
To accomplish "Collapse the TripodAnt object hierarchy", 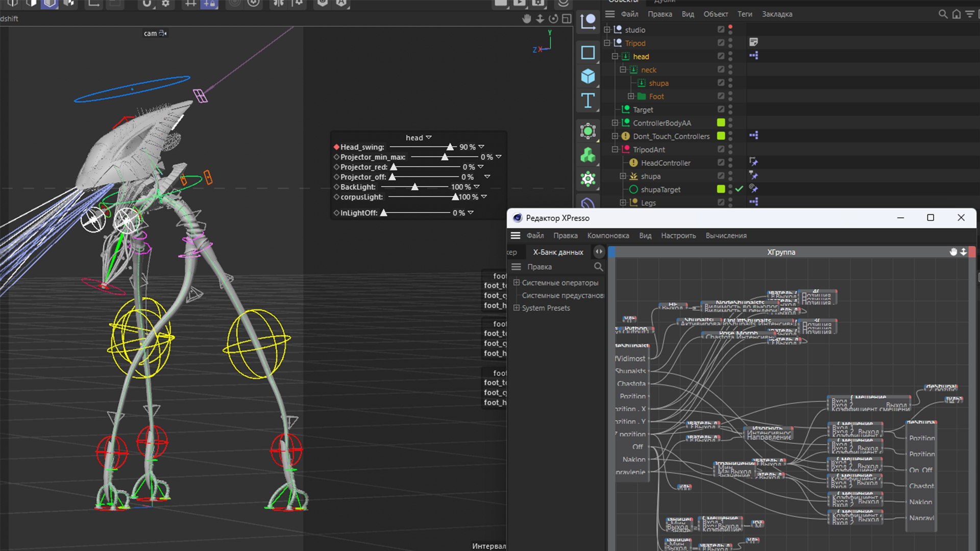I will (615, 149).
